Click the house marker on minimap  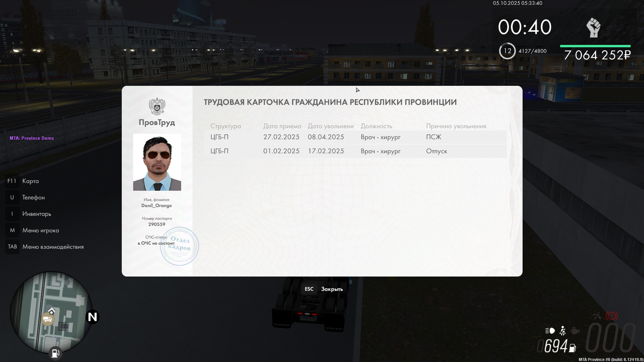(52, 311)
